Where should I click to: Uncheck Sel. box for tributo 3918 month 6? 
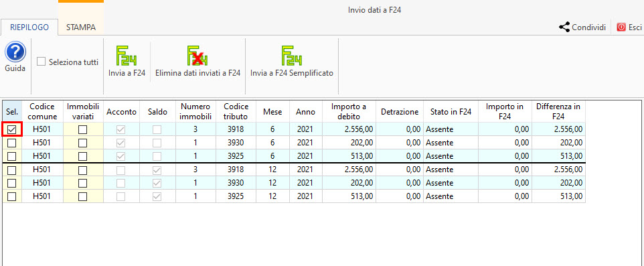coord(12,129)
